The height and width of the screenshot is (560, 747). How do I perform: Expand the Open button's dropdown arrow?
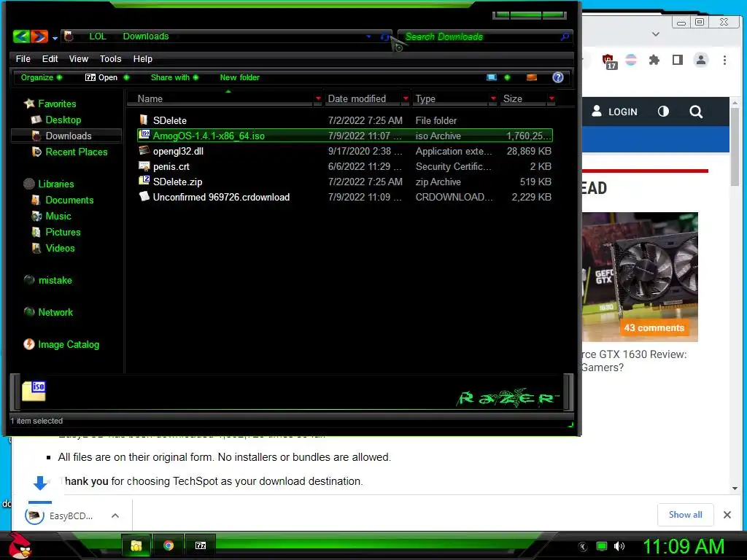(x=126, y=77)
